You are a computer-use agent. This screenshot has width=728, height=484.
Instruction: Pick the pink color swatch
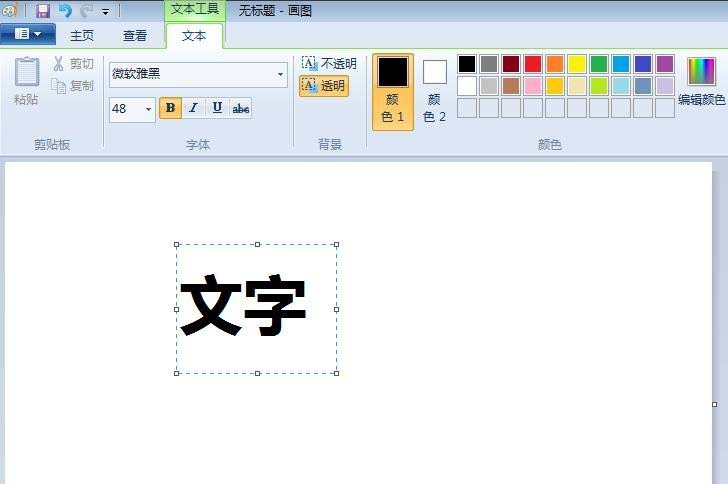point(533,86)
